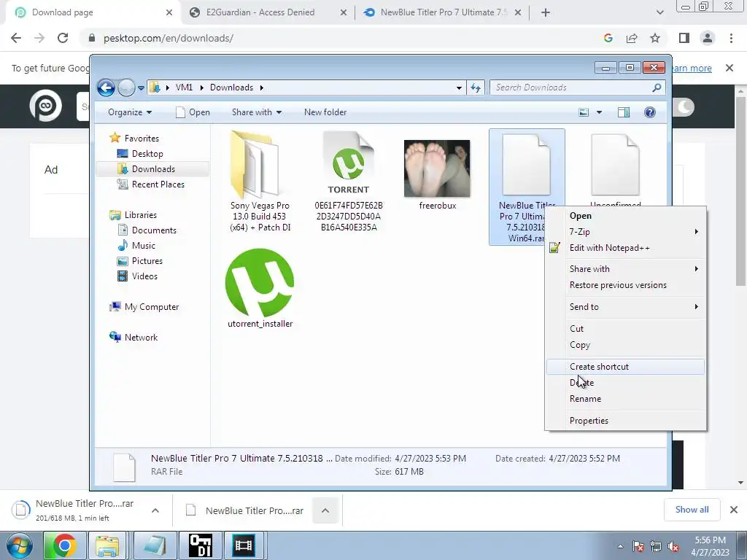The width and height of the screenshot is (747, 560).
Task: Expand the Send to submenu
Action: 625,307
